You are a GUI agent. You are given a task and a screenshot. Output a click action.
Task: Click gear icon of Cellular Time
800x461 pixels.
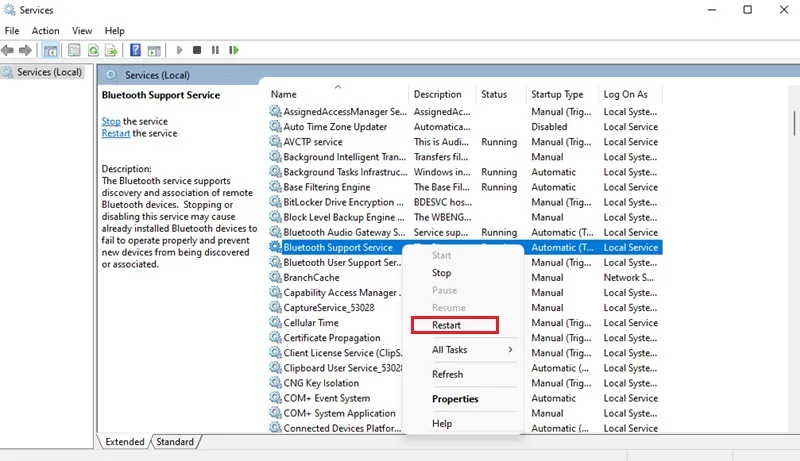(x=276, y=322)
